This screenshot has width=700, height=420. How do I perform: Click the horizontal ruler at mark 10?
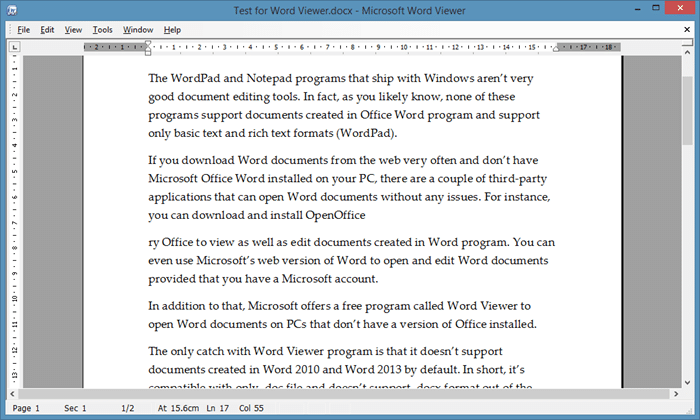click(404, 47)
